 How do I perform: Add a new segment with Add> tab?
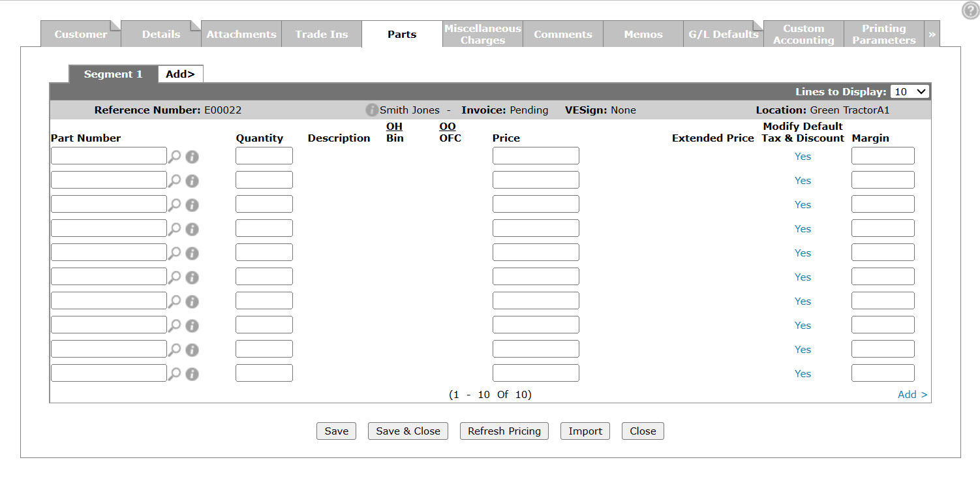181,74
